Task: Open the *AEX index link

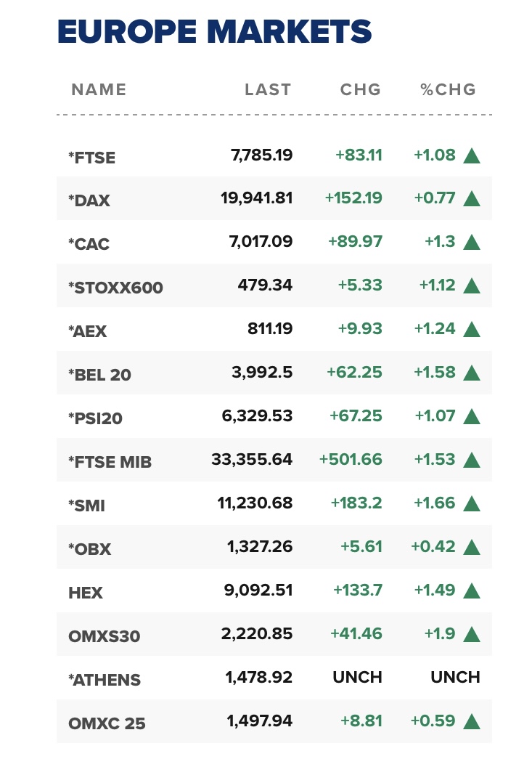Action: (x=88, y=331)
